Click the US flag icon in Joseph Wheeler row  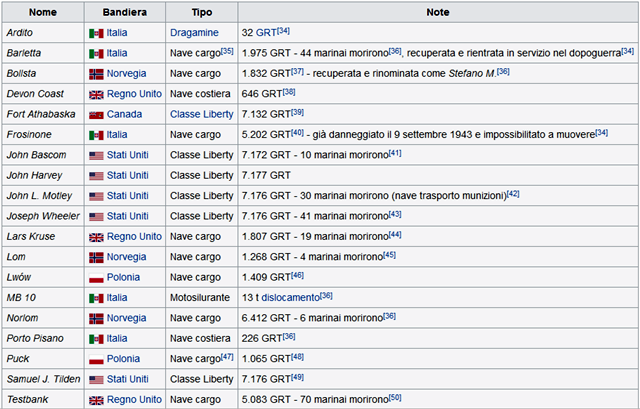pos(96,217)
